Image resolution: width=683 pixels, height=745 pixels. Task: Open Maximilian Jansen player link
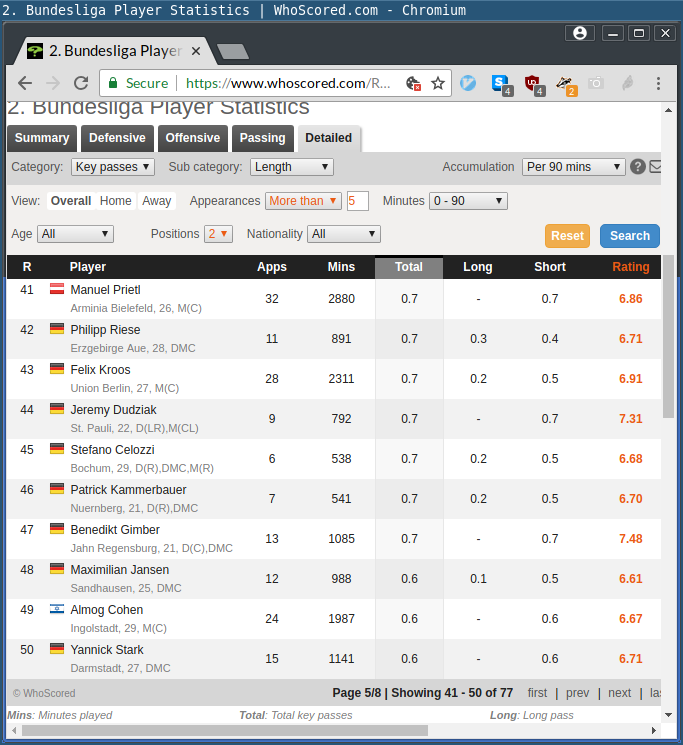[120, 570]
